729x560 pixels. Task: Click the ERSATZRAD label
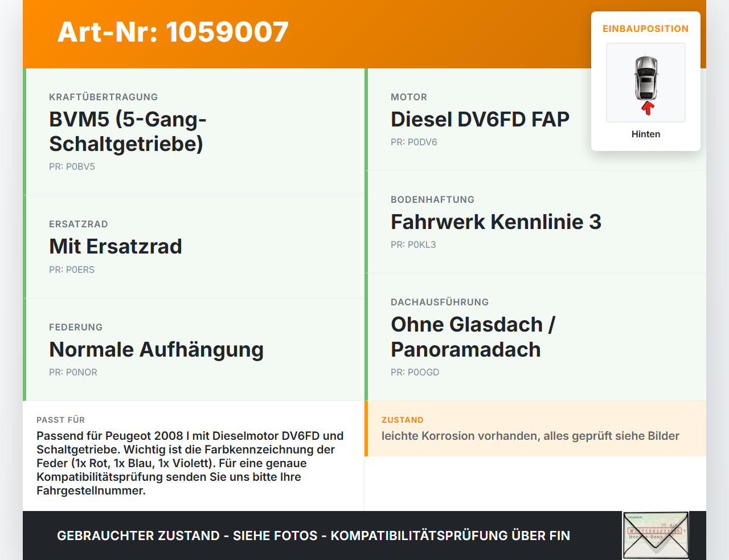point(79,224)
